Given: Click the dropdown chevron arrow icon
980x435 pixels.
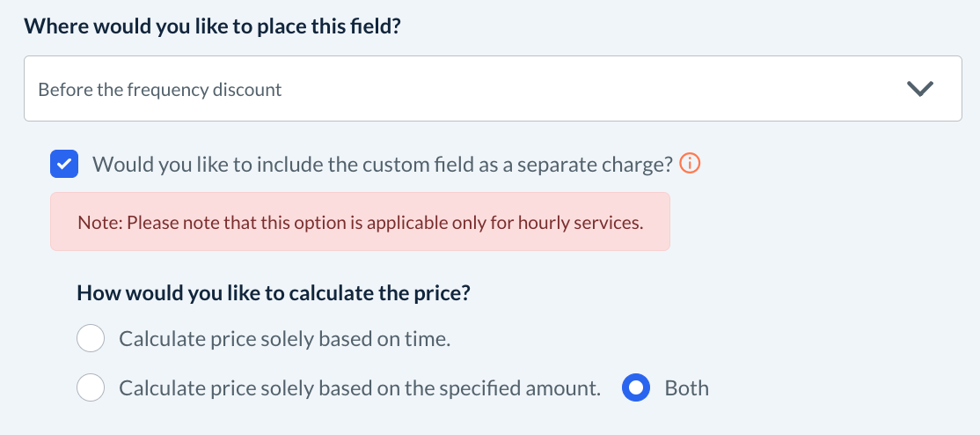Looking at the screenshot, I should (919, 89).
